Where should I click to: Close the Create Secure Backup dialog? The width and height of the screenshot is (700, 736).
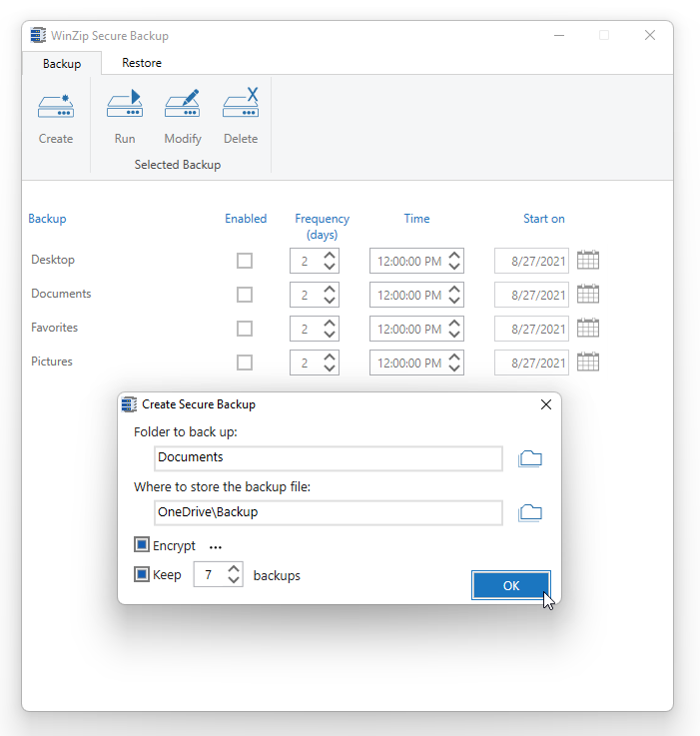pyautogui.click(x=546, y=404)
